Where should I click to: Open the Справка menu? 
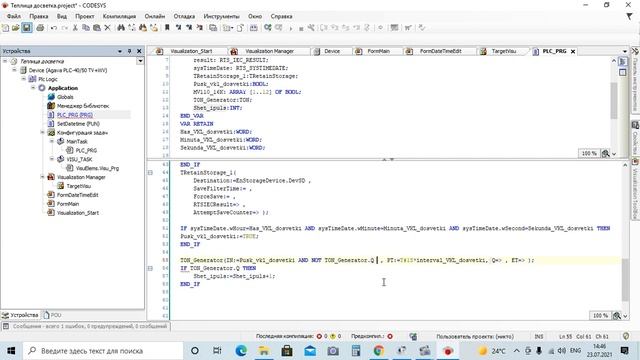tap(281, 16)
